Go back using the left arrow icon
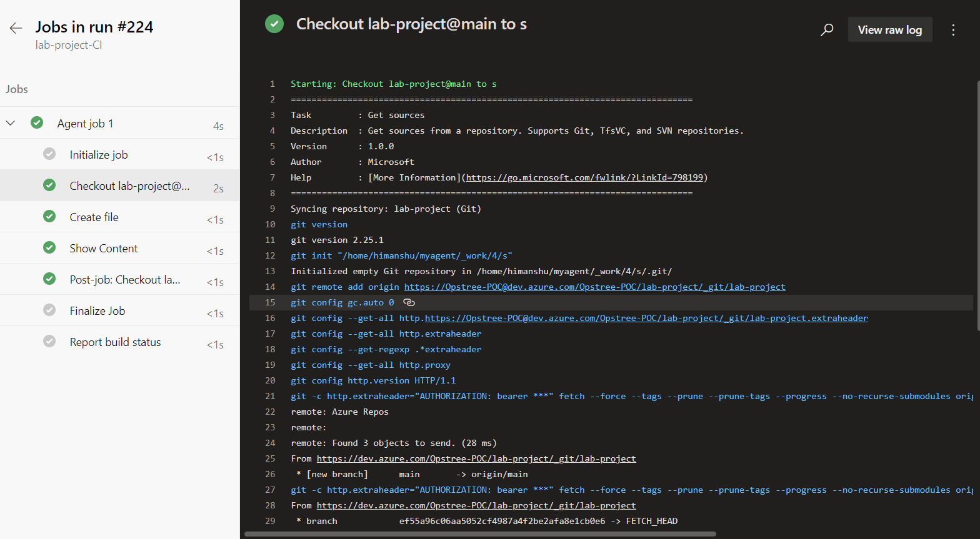This screenshot has height=539, width=980. pos(16,27)
